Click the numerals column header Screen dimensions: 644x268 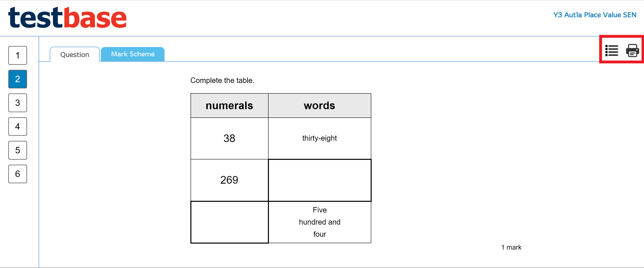point(229,106)
